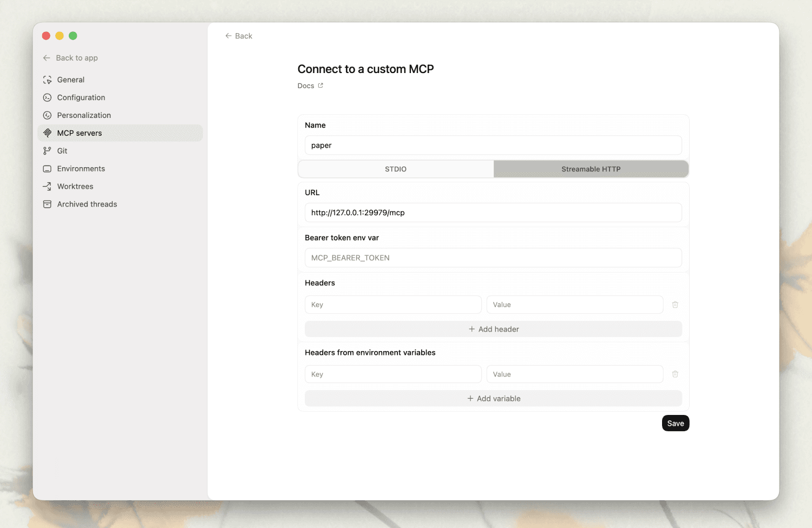Screen dimensions: 812x528
Task: Click Key field under environment variable headers
Action: 393,374
